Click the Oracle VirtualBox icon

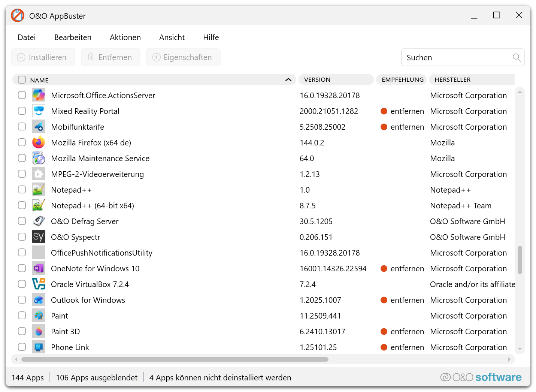pos(38,284)
